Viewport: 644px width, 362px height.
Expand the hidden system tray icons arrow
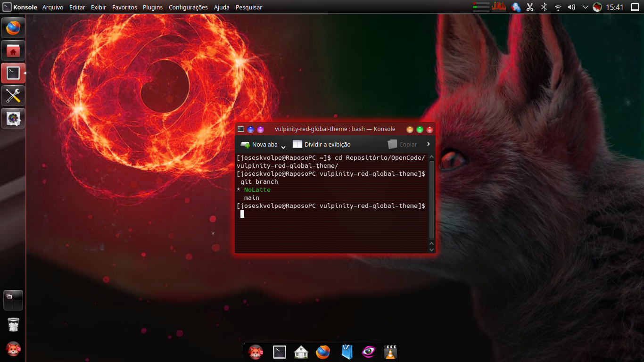pos(586,7)
